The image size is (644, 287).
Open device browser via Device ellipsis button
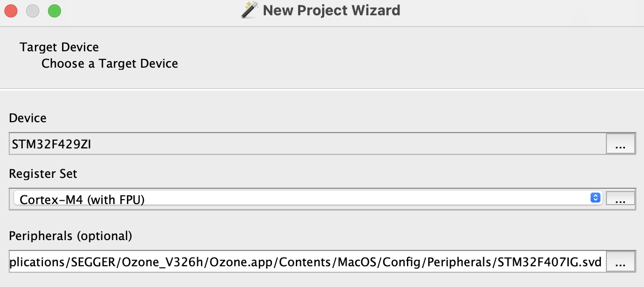point(620,144)
